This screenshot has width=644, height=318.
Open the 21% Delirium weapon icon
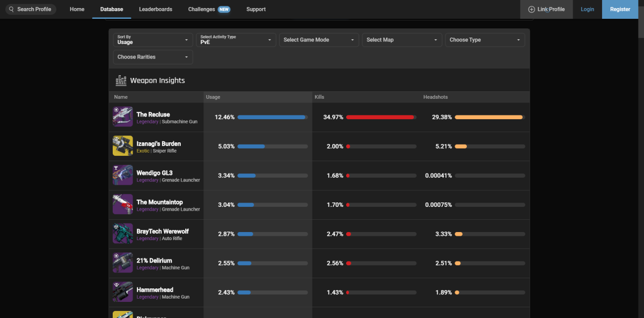[x=122, y=263]
